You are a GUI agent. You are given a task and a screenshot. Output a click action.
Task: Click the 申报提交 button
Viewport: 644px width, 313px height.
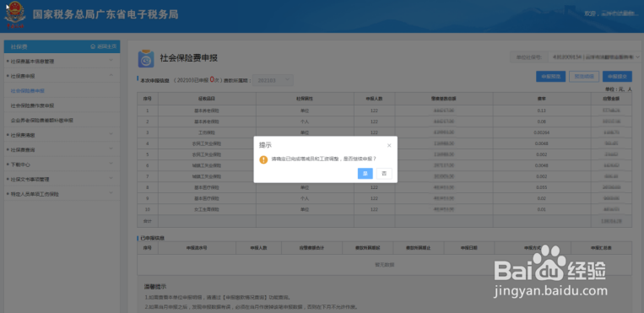point(617,77)
